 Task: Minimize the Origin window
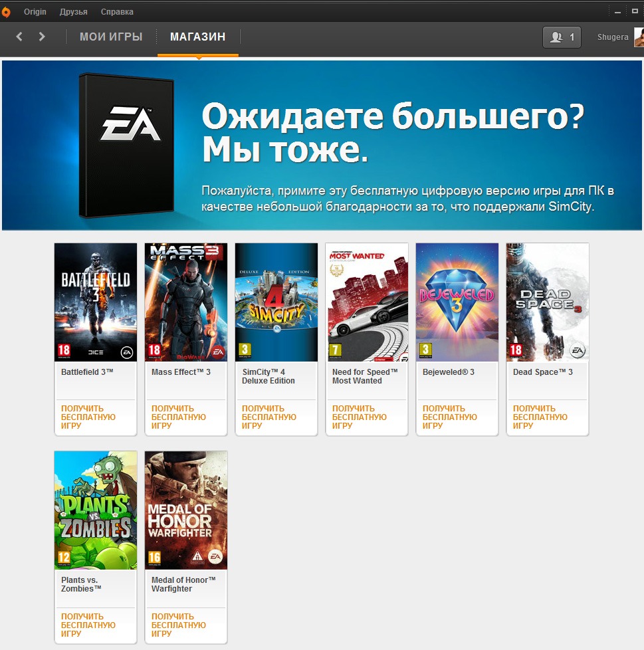[x=617, y=12]
